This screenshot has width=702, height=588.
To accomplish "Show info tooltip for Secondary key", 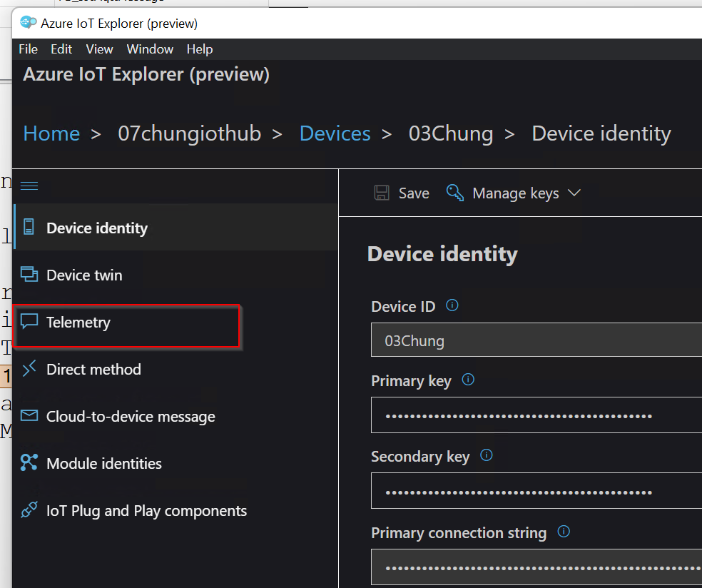I will (487, 455).
